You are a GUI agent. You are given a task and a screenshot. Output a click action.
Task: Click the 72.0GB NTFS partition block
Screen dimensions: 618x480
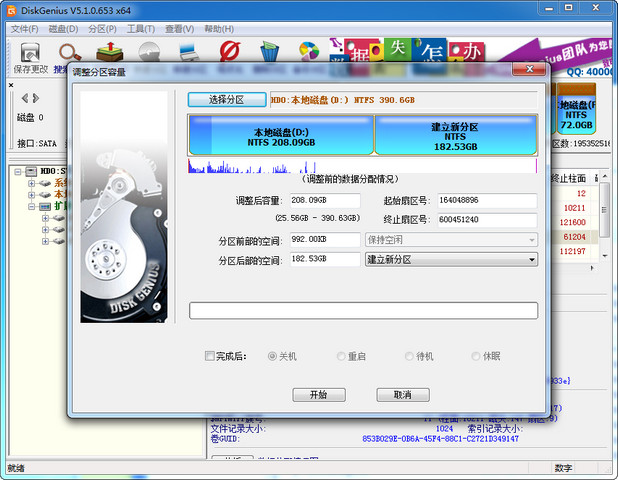(x=576, y=109)
